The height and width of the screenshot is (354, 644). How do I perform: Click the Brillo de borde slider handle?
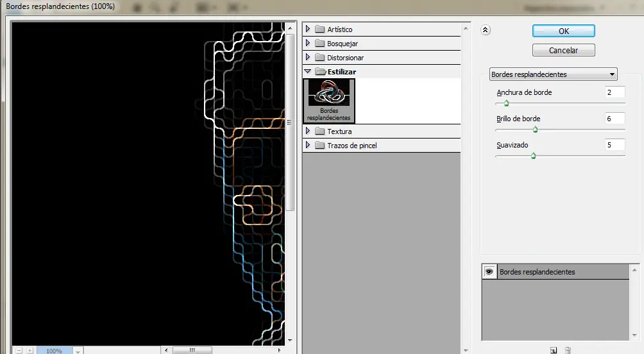click(535, 130)
